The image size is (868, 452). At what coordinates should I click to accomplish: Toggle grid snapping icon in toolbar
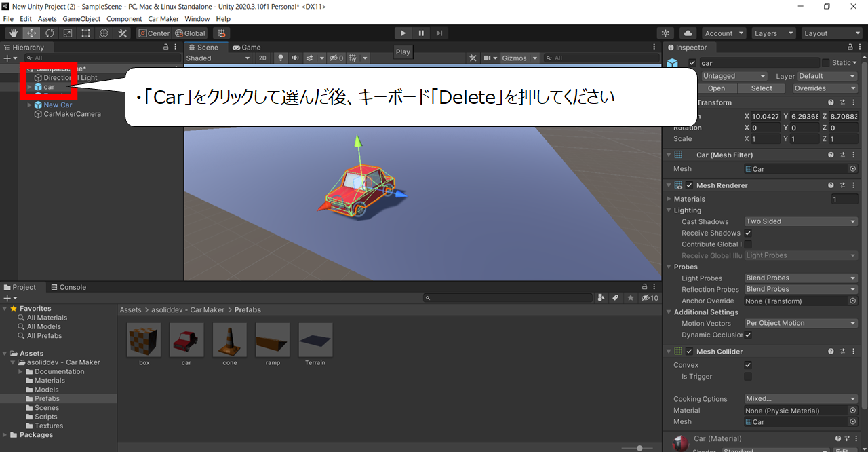point(222,33)
